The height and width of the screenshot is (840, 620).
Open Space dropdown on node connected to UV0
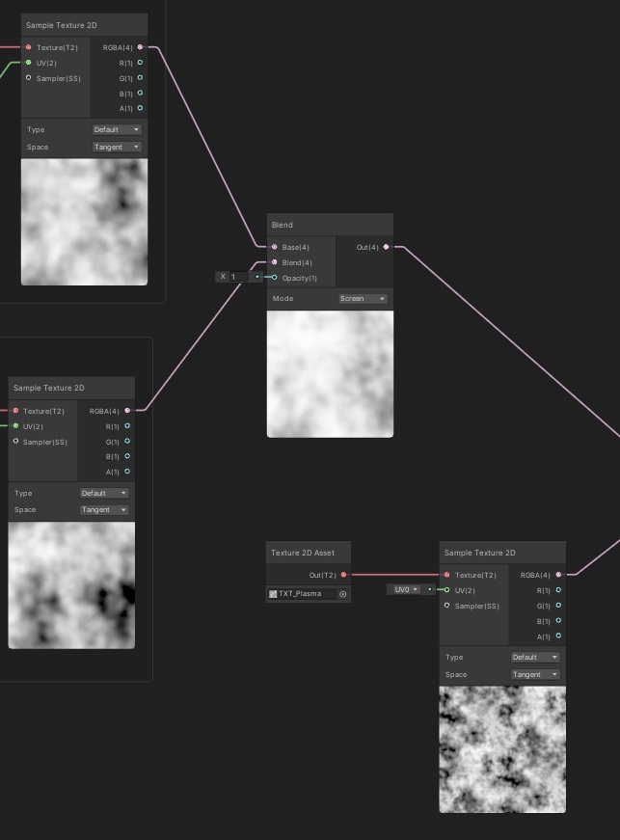(x=535, y=675)
